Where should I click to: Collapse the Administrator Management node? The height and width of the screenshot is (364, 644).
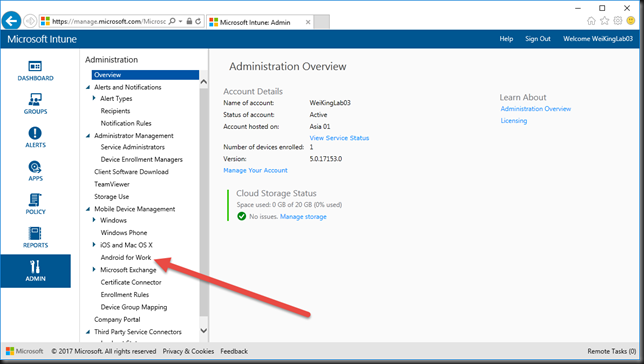click(x=88, y=136)
